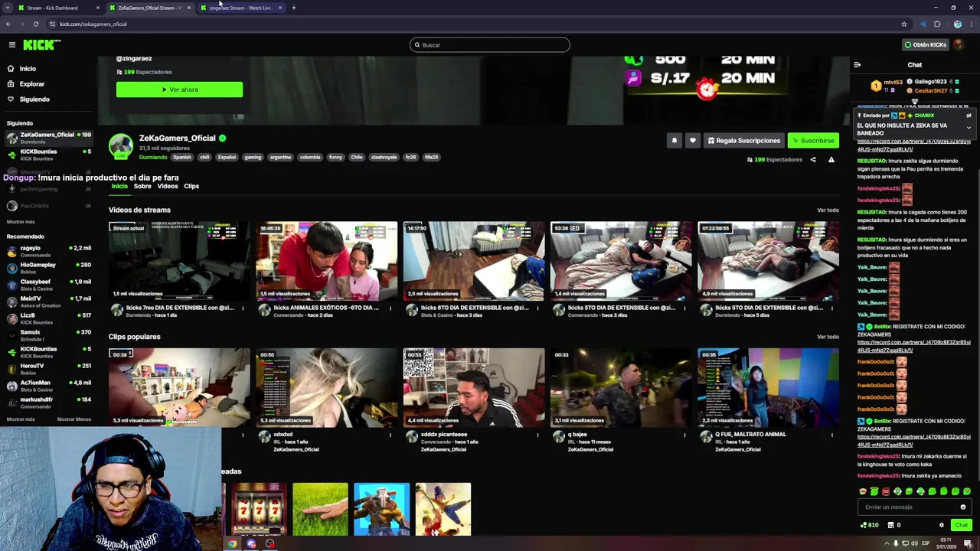The width and height of the screenshot is (980, 551).
Task: Click Mostrar más under the Siguiendo list
Action: click(x=21, y=222)
